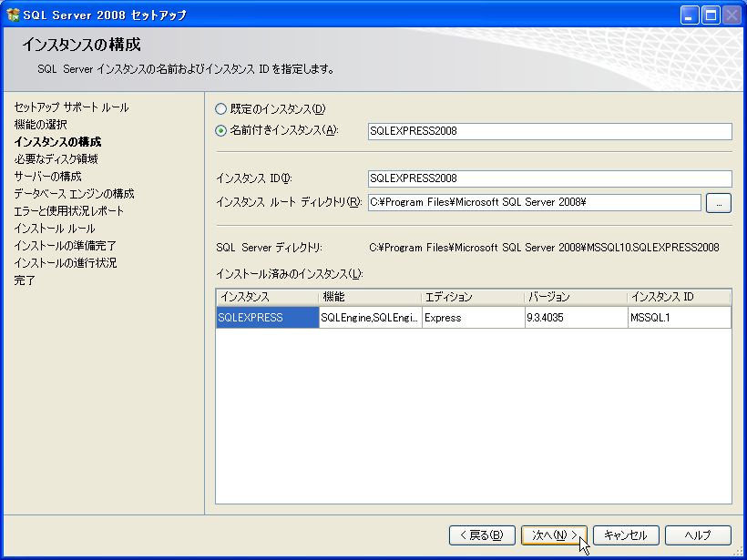This screenshot has width=747, height=560.
Task: Click 機能 column header
Action: [x=370, y=297]
